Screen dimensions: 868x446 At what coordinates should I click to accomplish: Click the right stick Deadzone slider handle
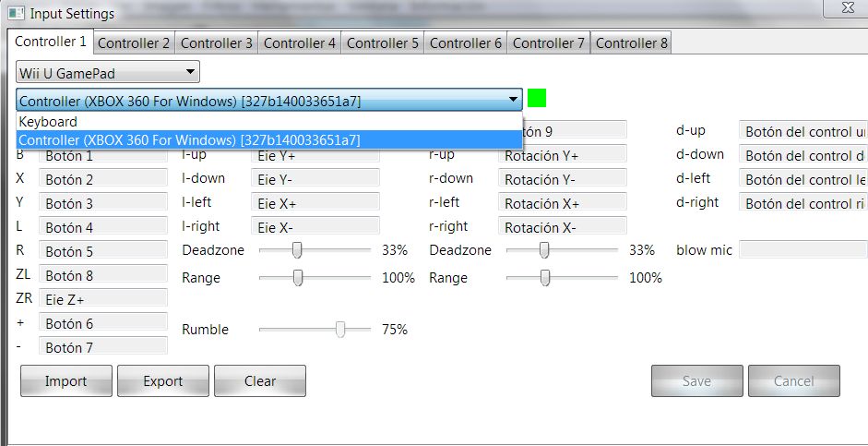(x=544, y=250)
